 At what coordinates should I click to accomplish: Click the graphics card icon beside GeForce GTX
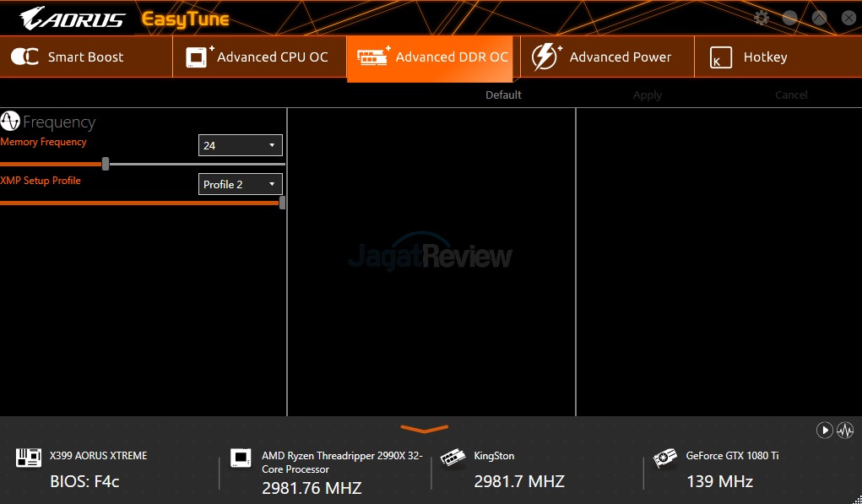[665, 458]
